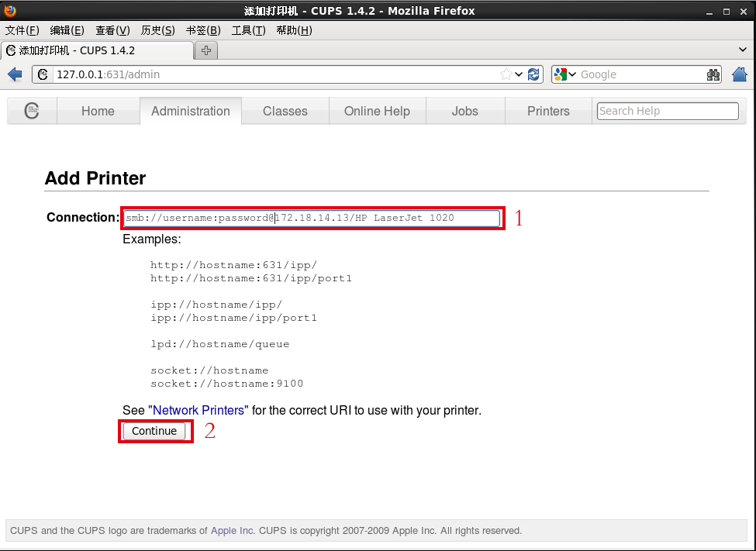This screenshot has width=756, height=551.
Task: Click the Firefox back arrow button
Action: (15, 74)
